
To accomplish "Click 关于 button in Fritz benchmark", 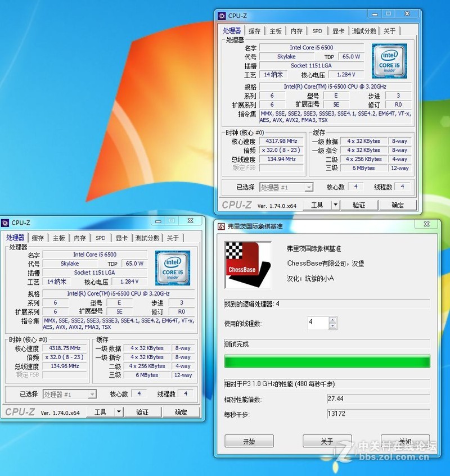I will click(x=327, y=441).
